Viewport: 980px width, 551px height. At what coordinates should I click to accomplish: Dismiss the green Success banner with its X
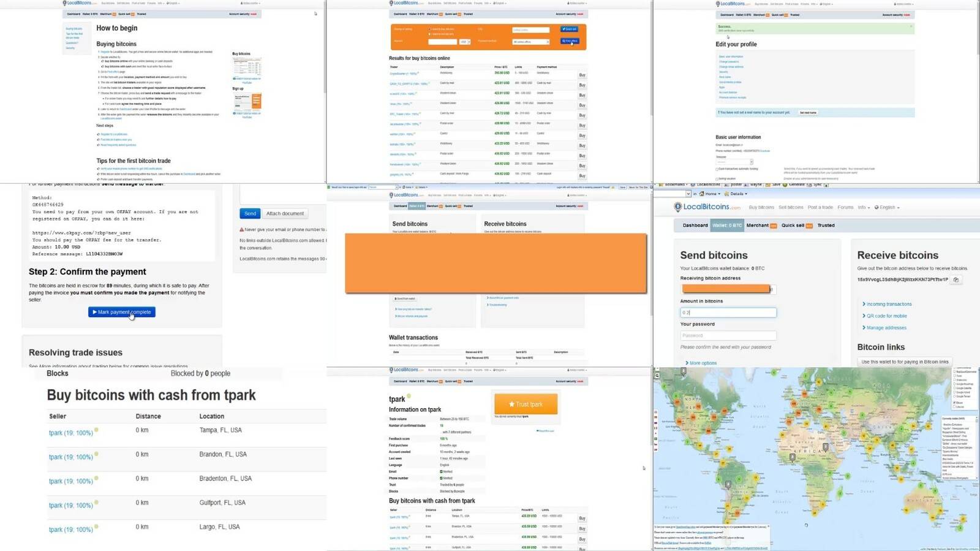click(911, 26)
